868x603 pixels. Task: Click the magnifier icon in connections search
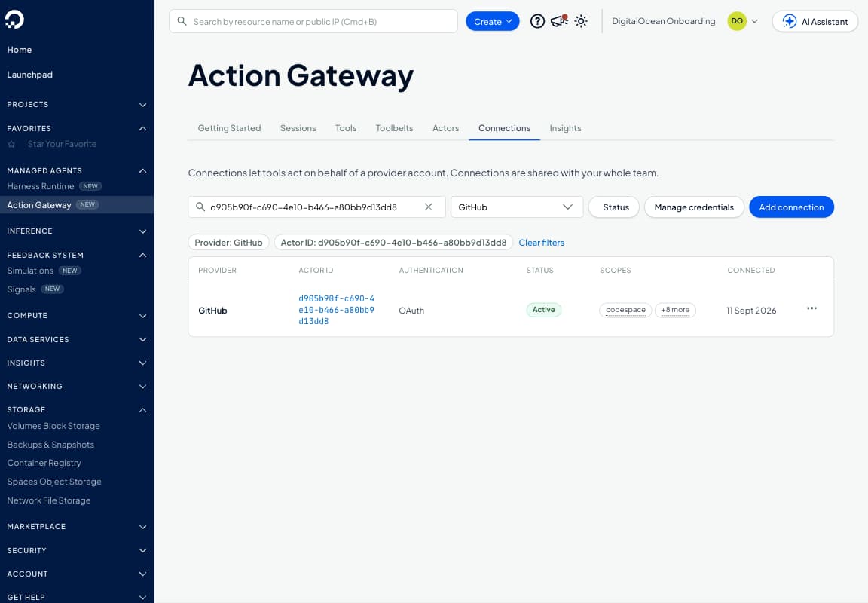pyautogui.click(x=200, y=207)
